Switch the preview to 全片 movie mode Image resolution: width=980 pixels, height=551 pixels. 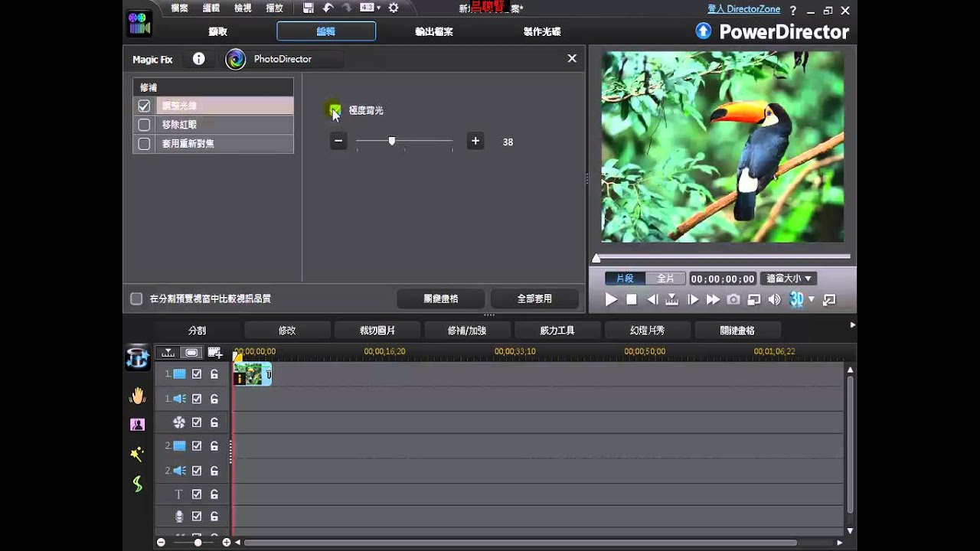(665, 279)
